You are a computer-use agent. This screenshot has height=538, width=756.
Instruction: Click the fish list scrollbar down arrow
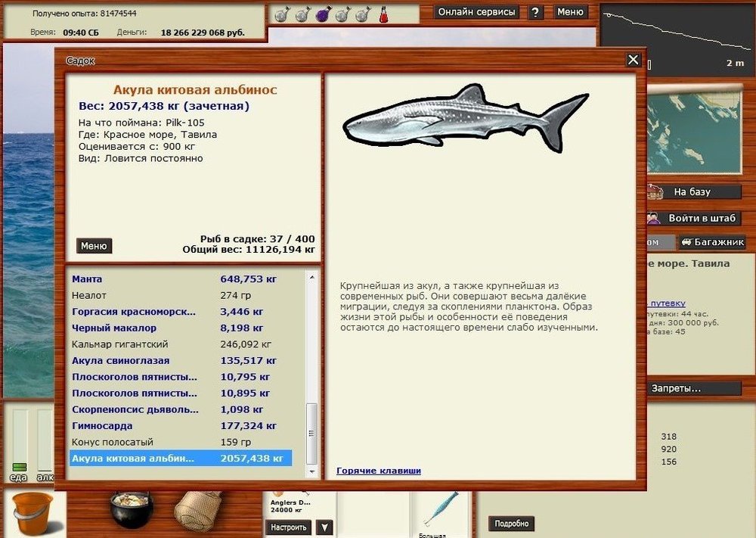[312, 470]
